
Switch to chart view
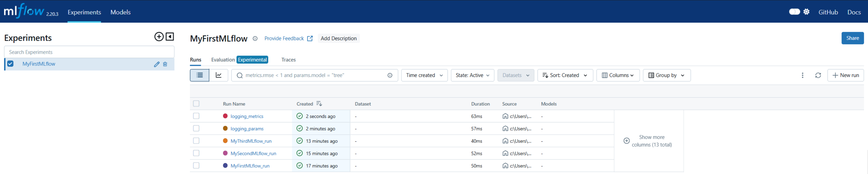point(219,75)
